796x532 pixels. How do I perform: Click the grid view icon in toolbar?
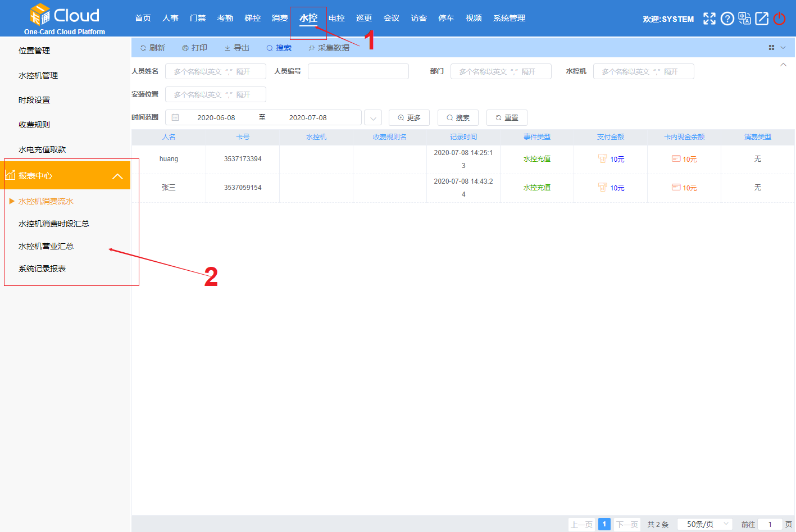point(771,48)
